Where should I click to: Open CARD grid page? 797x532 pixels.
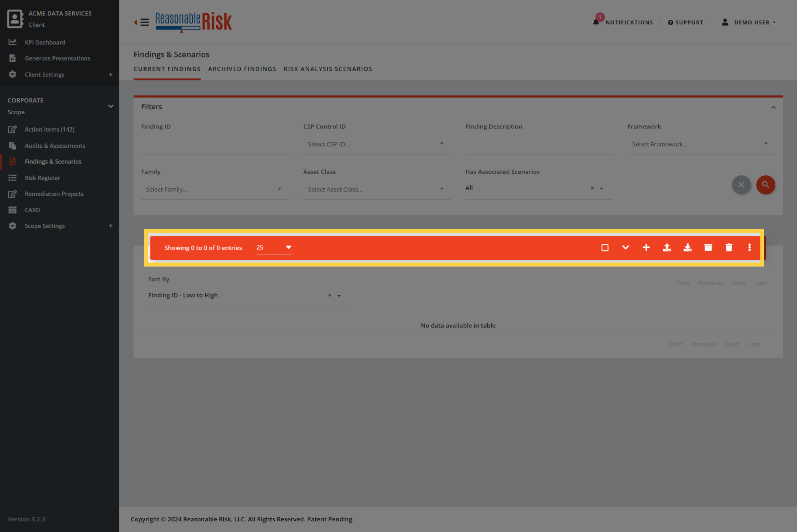32,210
